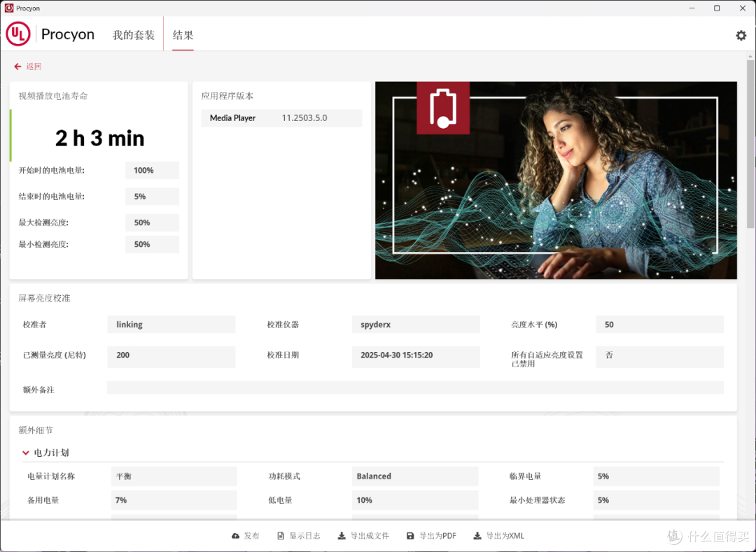756x552 pixels.
Task: Click the calibrator field showing linking
Action: point(171,324)
